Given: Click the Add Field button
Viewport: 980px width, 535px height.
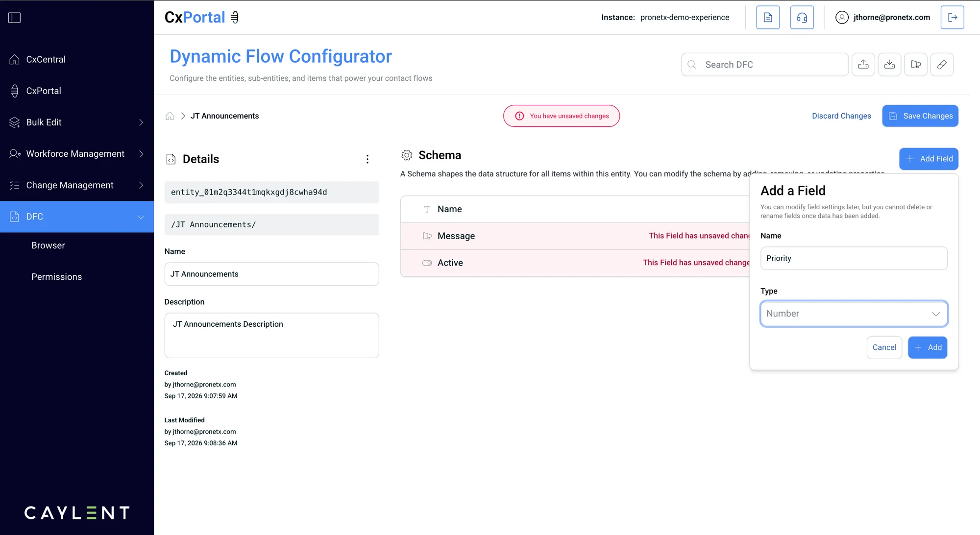Looking at the screenshot, I should pyautogui.click(x=929, y=159).
